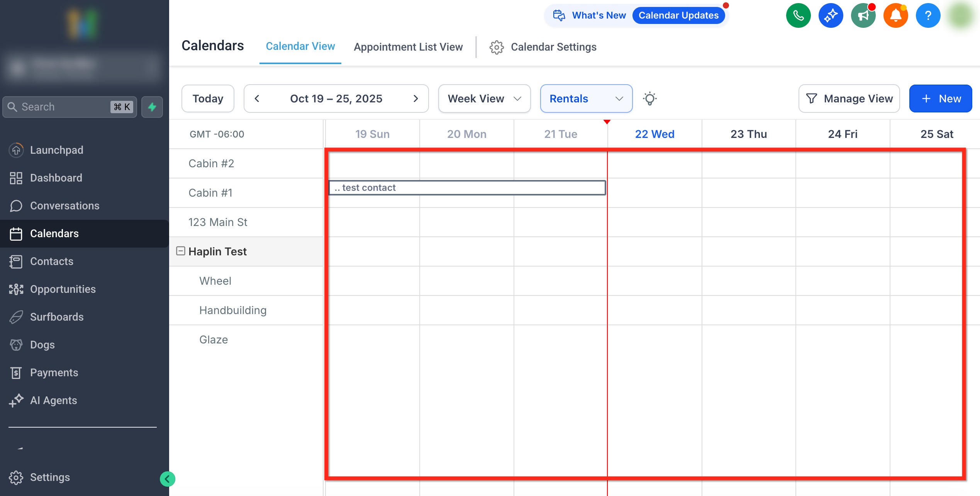Image resolution: width=980 pixels, height=496 pixels.
Task: Click the blue New button
Action: [940, 99]
